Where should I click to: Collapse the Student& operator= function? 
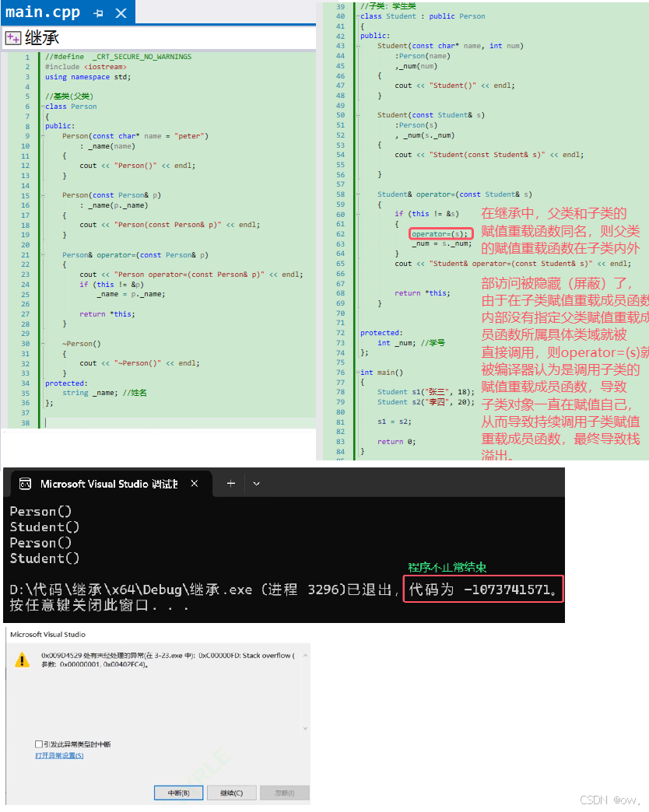(x=358, y=194)
